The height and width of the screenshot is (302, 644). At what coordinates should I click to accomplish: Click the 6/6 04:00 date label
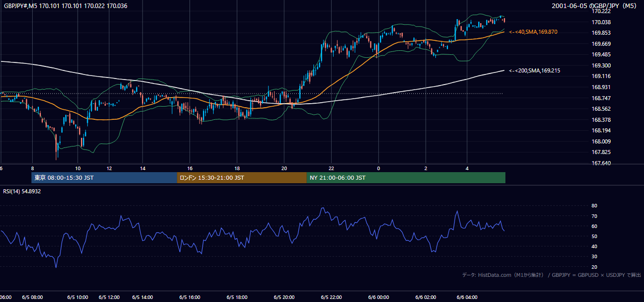(x=467, y=297)
